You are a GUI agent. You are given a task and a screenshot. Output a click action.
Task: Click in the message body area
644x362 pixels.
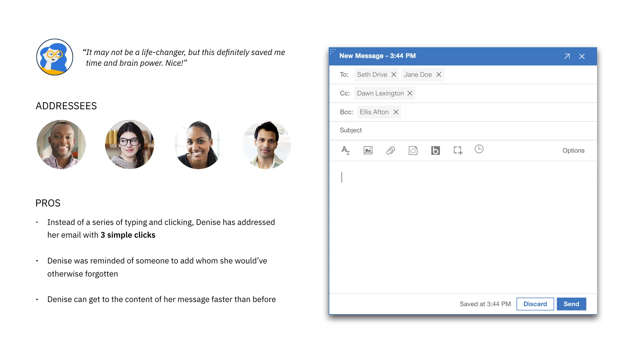[x=463, y=228]
